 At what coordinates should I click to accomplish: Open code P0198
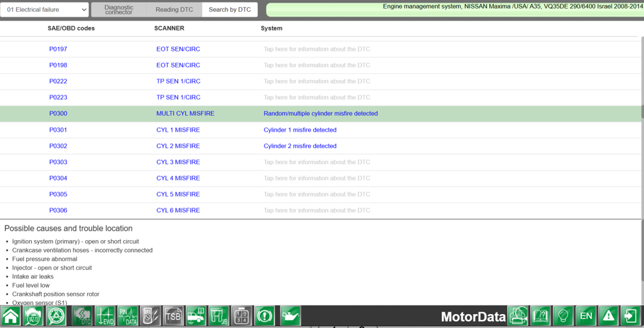(58, 65)
